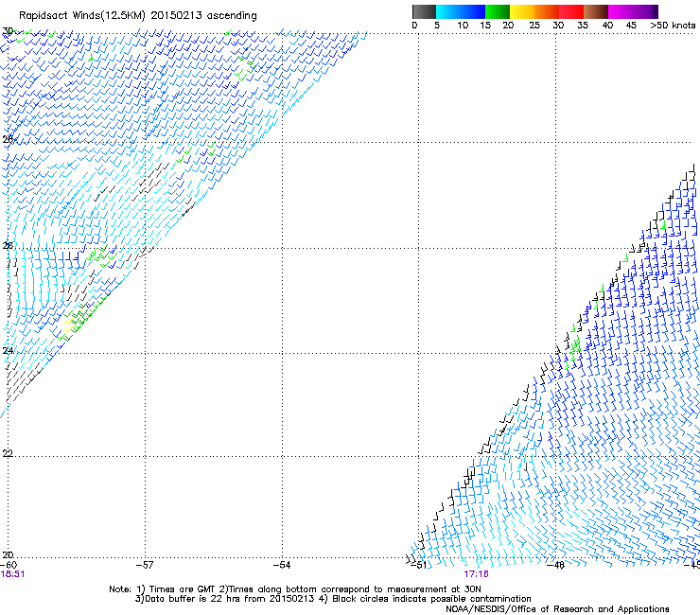Click the cyan-to-blue 5-15 knots legend gradient
The width and height of the screenshot is (700, 615).
(x=461, y=11)
